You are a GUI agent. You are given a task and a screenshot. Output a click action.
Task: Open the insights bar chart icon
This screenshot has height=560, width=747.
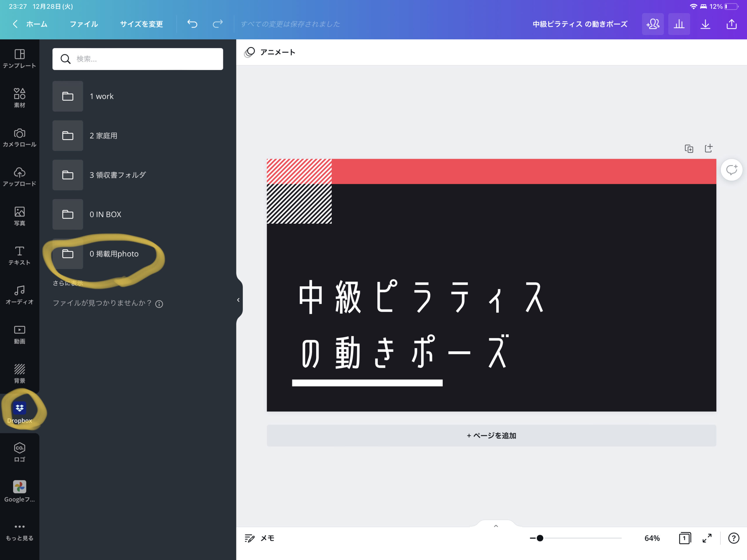coord(679,24)
